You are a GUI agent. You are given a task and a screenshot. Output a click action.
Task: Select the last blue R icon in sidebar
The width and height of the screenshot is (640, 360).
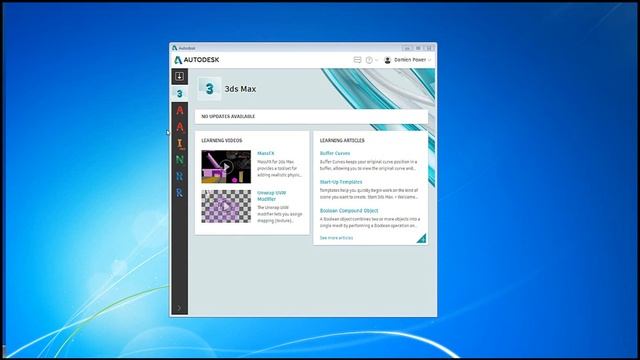pyautogui.click(x=180, y=193)
